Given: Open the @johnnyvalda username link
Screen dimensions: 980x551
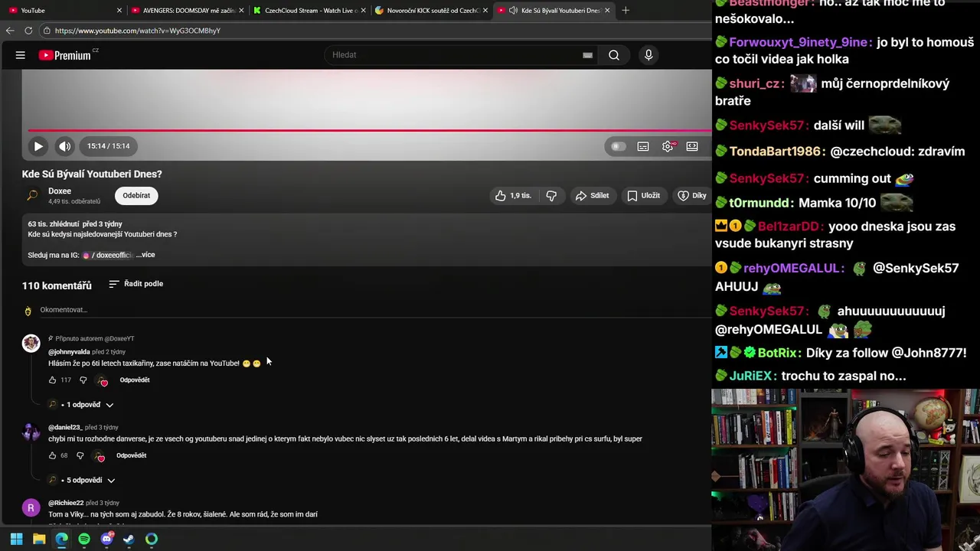Looking at the screenshot, I should coord(69,352).
